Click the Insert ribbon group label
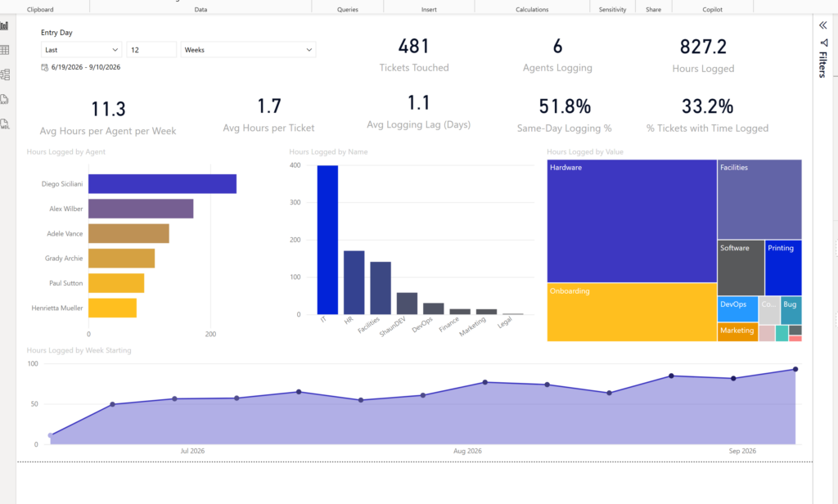 point(429,10)
